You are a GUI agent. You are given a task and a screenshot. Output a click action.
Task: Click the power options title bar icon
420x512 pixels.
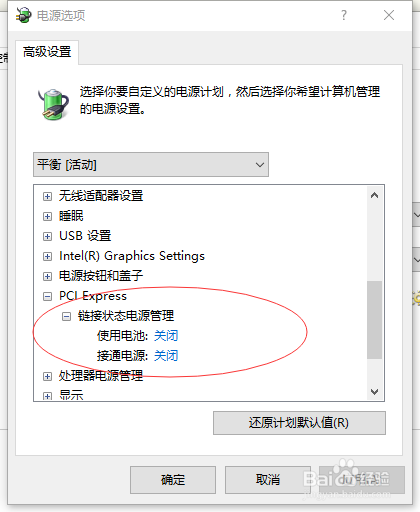click(24, 15)
